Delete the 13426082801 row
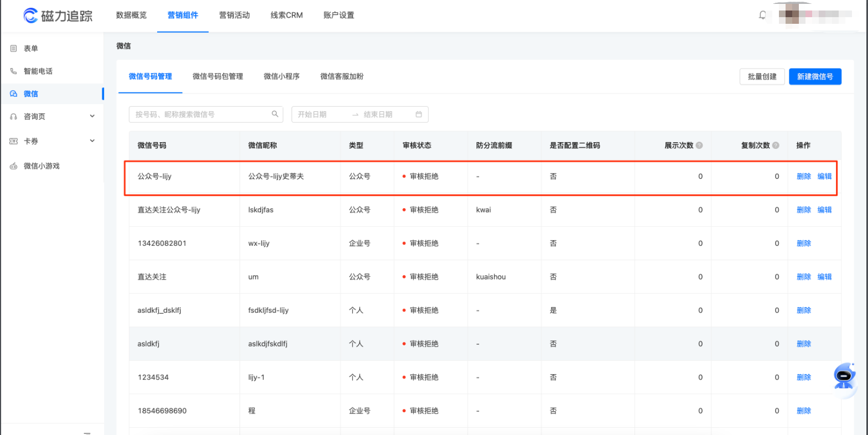868x435 pixels. [803, 244]
